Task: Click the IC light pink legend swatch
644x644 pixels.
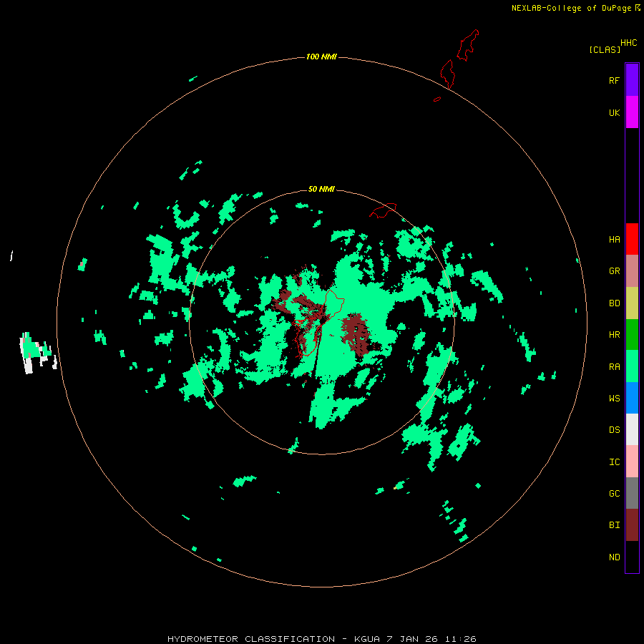Action: (x=632, y=462)
